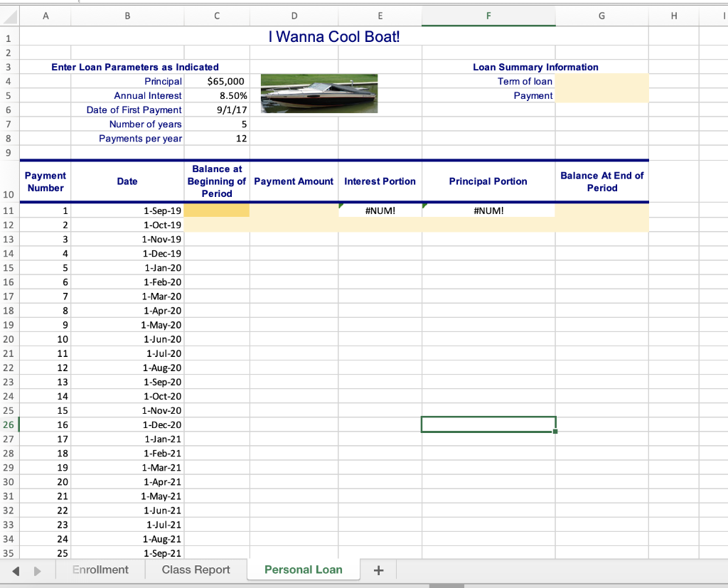Select the #NUM! cell in Principal Portion

[x=488, y=210]
